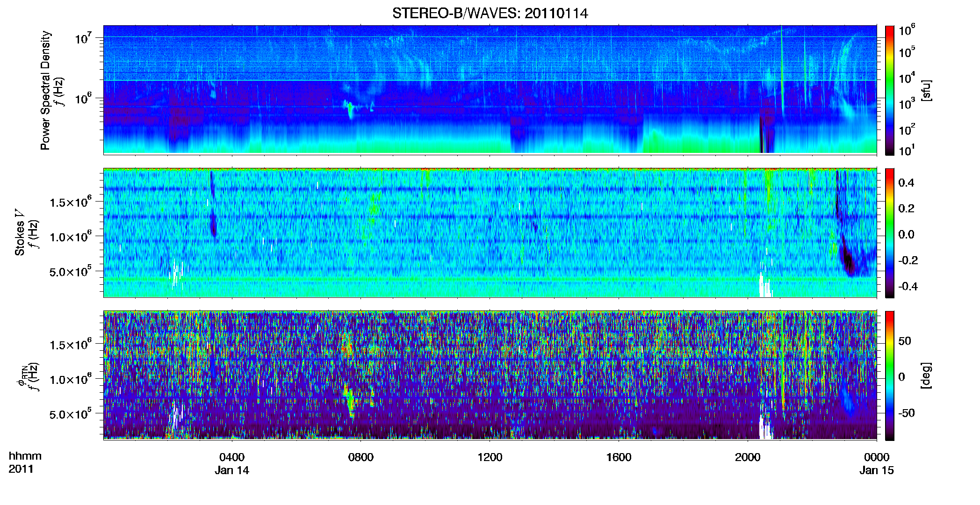Click the "[sfu]" color bar unit label

926,90
